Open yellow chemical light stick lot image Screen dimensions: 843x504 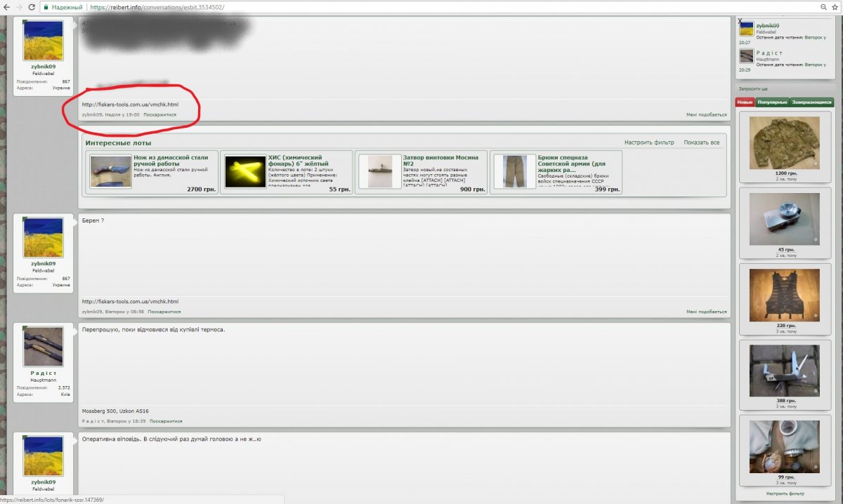click(246, 171)
